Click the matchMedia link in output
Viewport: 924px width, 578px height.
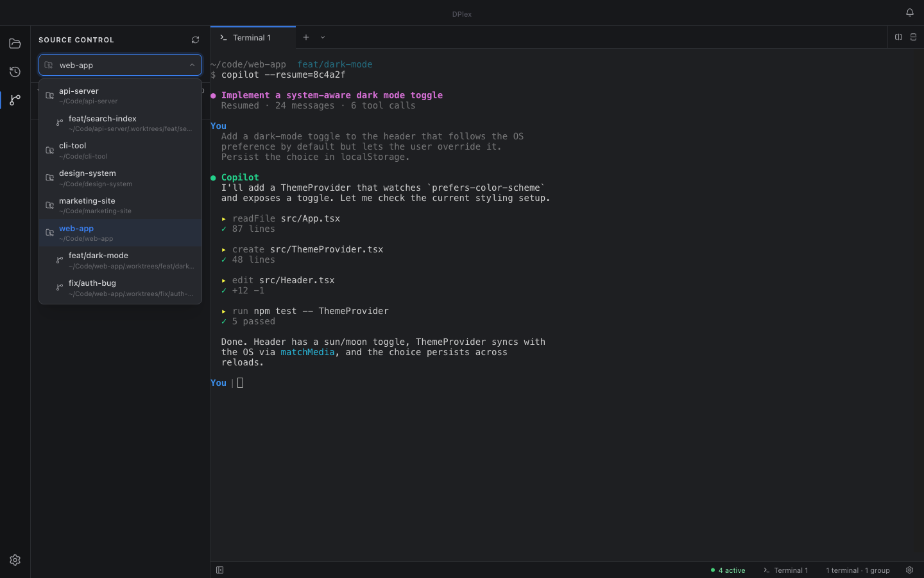(x=307, y=352)
